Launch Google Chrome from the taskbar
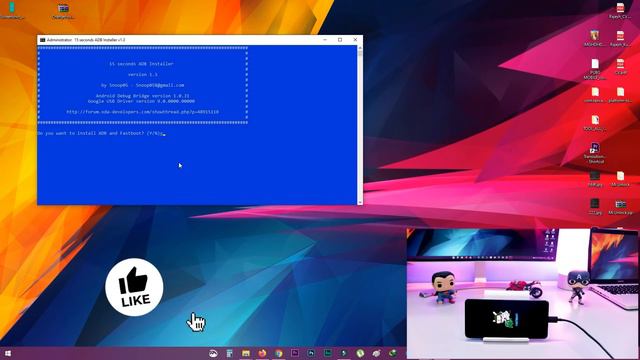 click(x=278, y=353)
